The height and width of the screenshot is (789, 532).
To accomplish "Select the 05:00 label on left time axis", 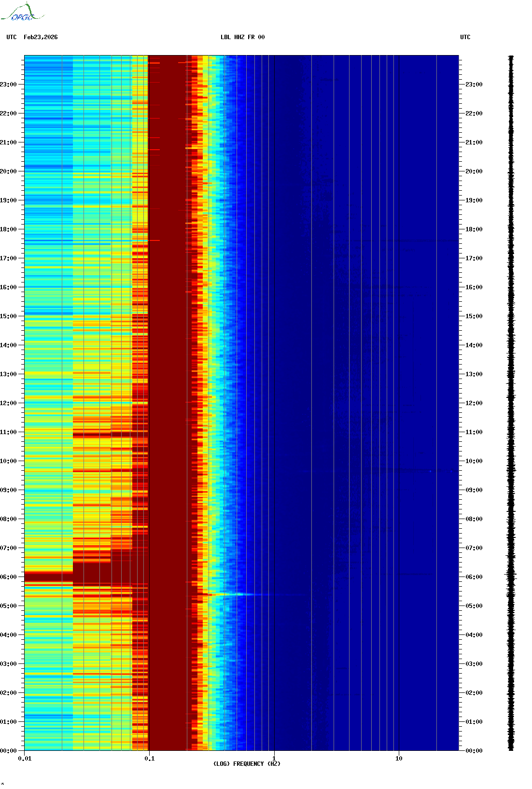I will [8, 606].
